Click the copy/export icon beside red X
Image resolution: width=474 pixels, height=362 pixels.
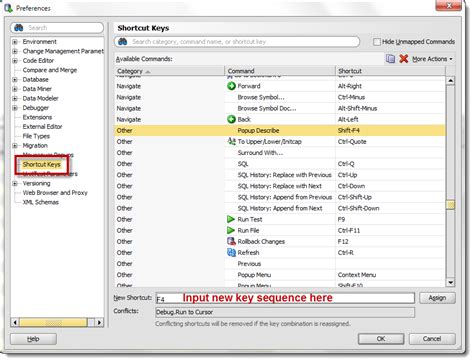(390, 59)
